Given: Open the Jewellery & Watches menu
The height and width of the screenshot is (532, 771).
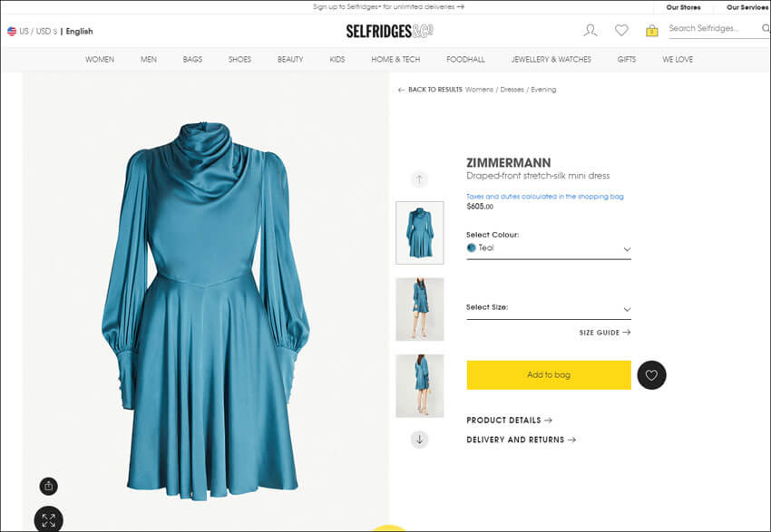Looking at the screenshot, I should [x=551, y=60].
